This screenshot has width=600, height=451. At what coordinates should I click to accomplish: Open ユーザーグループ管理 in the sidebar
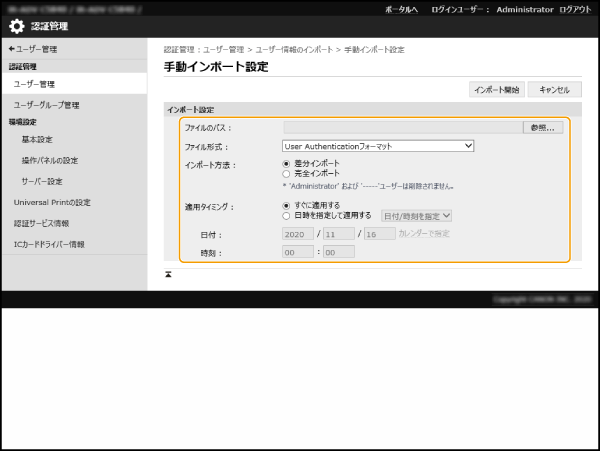tap(46, 104)
